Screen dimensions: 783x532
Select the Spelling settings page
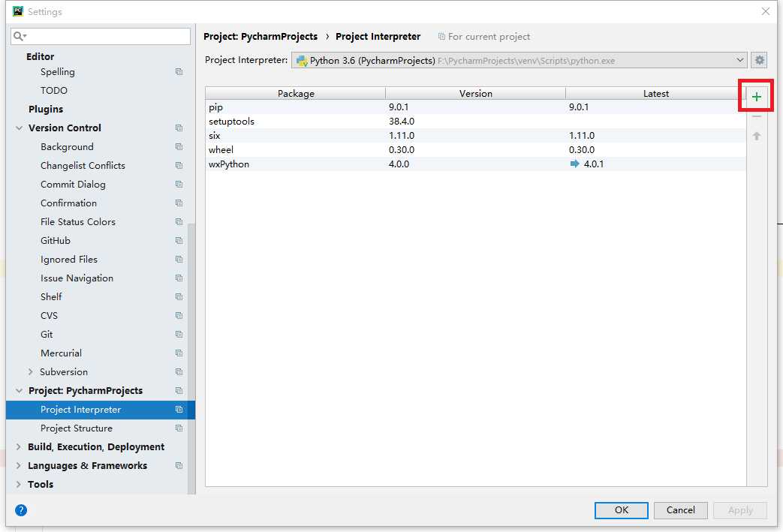[x=57, y=72]
